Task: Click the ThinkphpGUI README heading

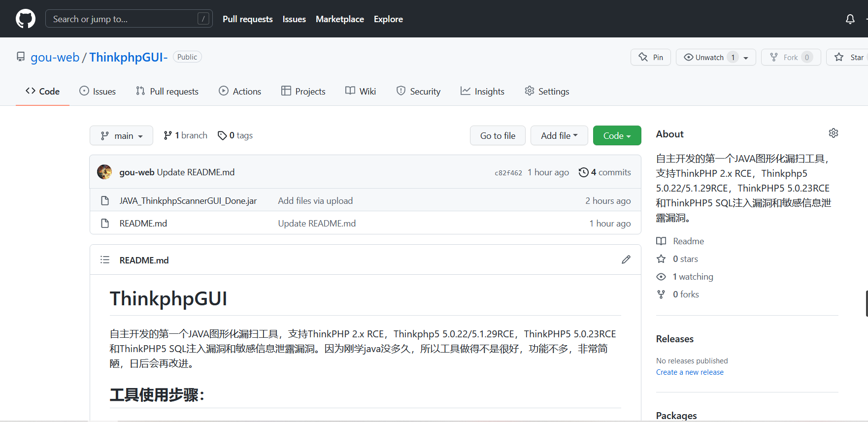Action: (168, 298)
